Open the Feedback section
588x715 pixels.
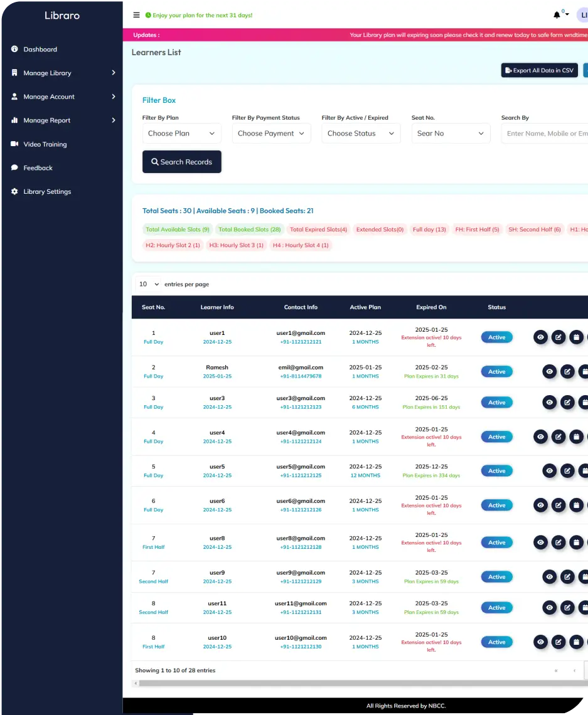(x=38, y=167)
